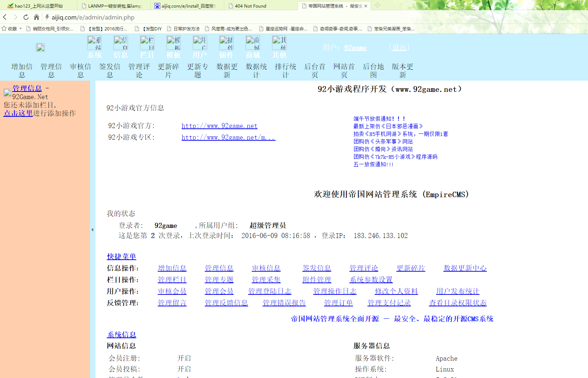Open the 用户 (User) top menu icon

point(200,43)
